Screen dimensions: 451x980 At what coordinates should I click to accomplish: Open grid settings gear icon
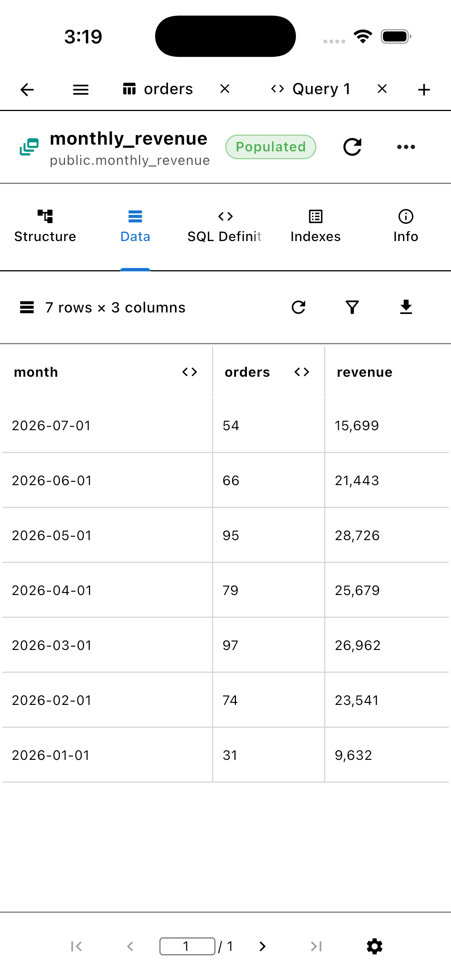click(374, 946)
